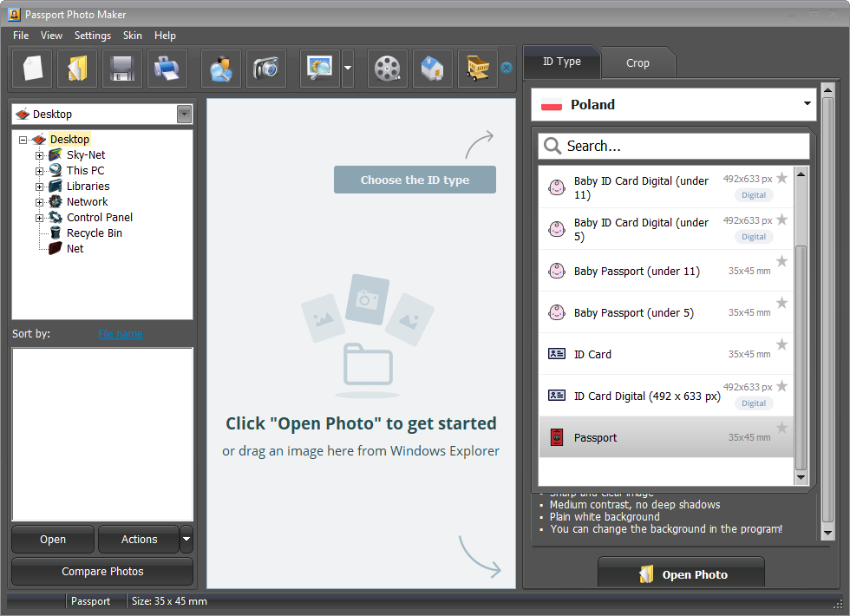Image resolution: width=850 pixels, height=616 pixels.
Task: Click the film reel video tutorial icon
Action: [388, 69]
